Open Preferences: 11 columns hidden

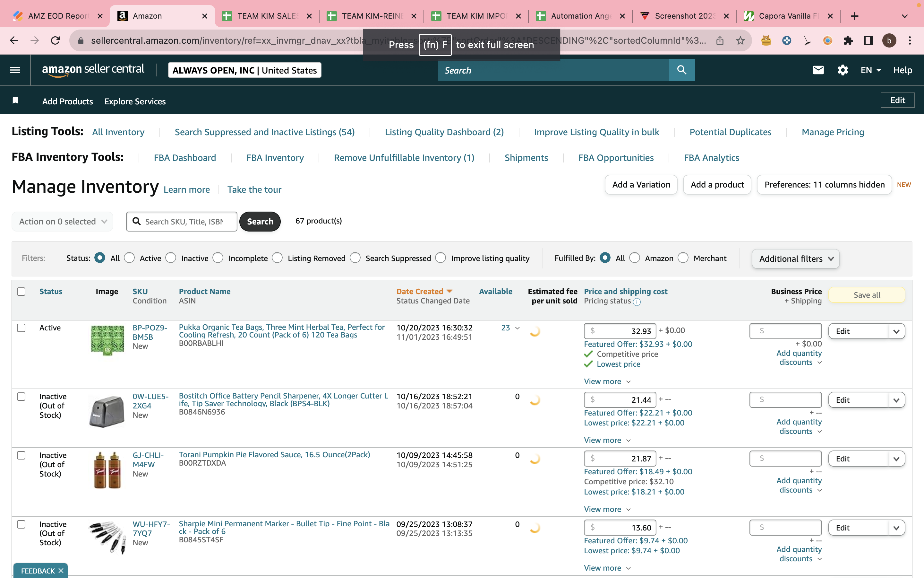click(824, 185)
